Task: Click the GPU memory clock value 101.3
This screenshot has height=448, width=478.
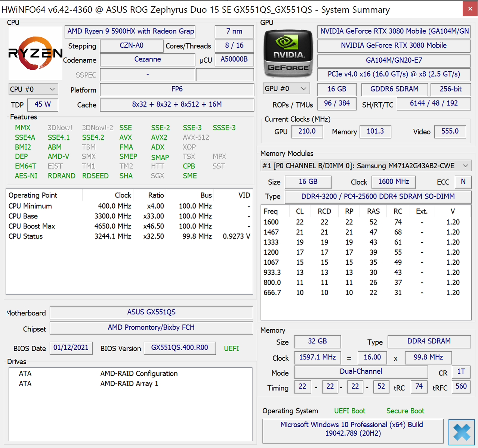Action: [x=375, y=131]
